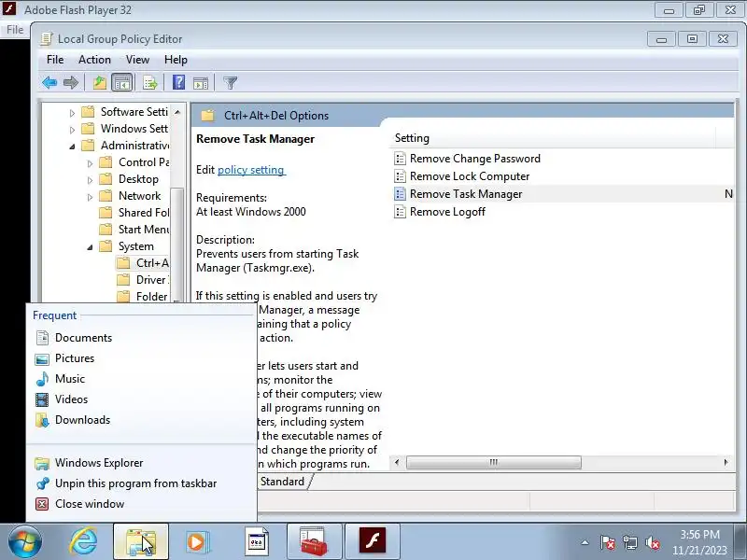The width and height of the screenshot is (747, 560).
Task: Click the tree pane scroll up arrow
Action: pyautogui.click(x=177, y=112)
